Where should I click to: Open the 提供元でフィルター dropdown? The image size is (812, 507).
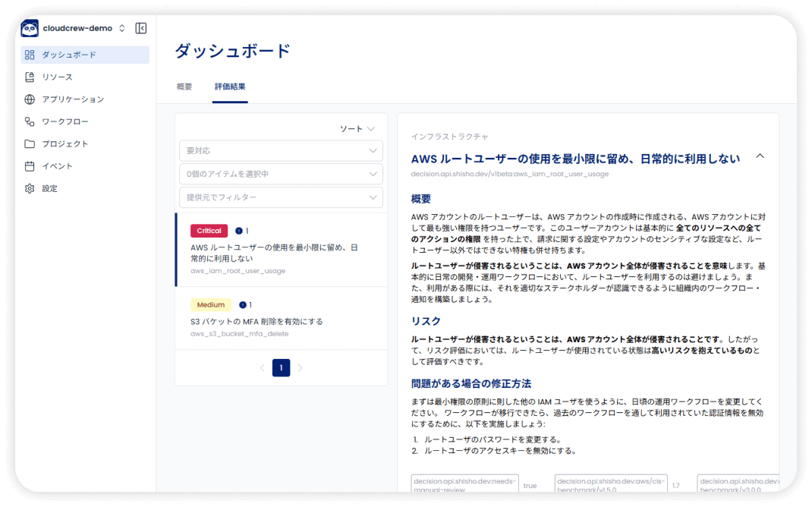pyautogui.click(x=282, y=197)
